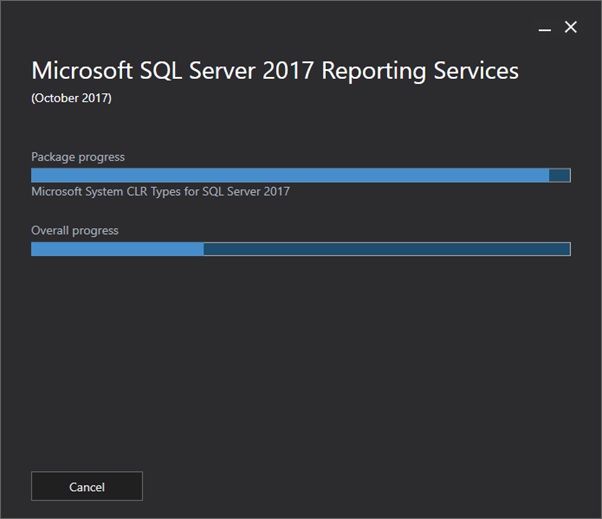Click the unfilled end of Package progress bar
The image size is (602, 519).
(559, 175)
